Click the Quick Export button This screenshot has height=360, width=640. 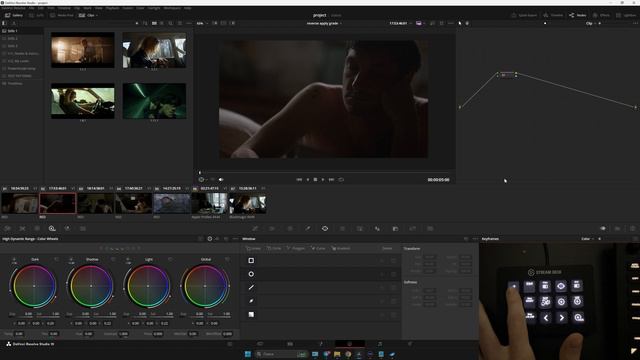(524, 15)
